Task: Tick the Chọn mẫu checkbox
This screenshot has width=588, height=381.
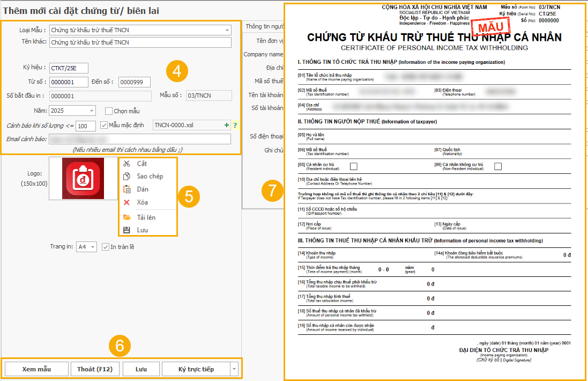Action: click(109, 111)
